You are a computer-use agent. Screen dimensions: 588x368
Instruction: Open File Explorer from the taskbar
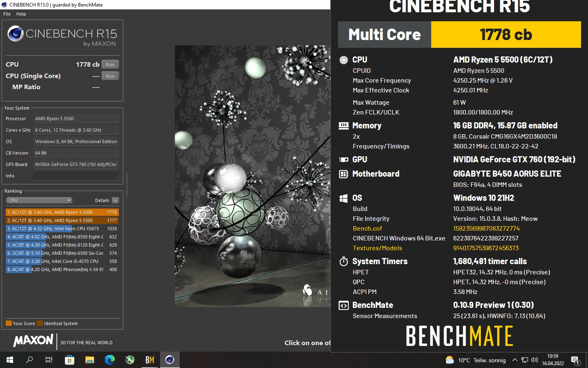(89, 360)
